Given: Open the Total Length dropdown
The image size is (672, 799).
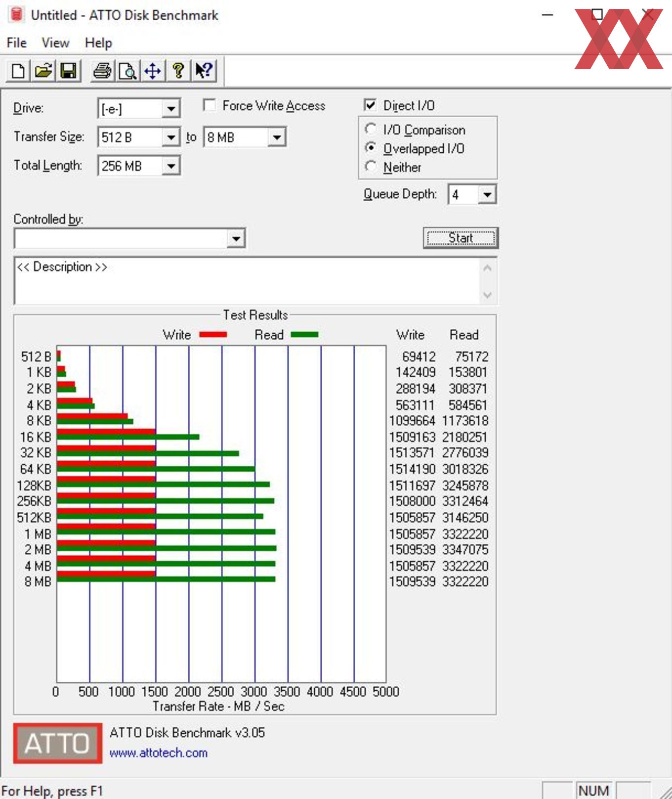Looking at the screenshot, I should point(171,166).
